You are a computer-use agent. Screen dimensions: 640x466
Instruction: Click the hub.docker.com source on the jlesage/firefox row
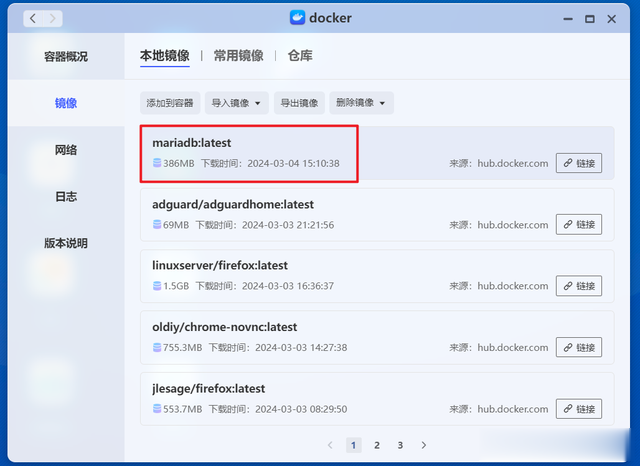[513, 409]
